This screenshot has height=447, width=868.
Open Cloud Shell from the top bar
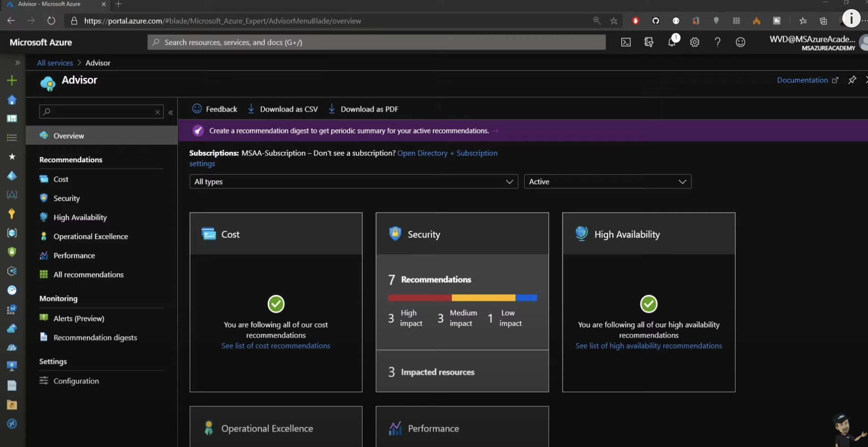pos(626,42)
